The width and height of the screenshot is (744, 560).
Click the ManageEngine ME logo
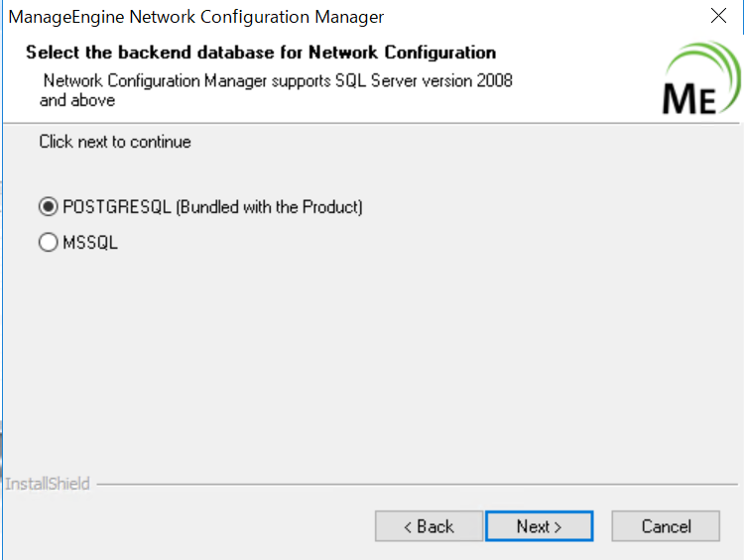689,97
